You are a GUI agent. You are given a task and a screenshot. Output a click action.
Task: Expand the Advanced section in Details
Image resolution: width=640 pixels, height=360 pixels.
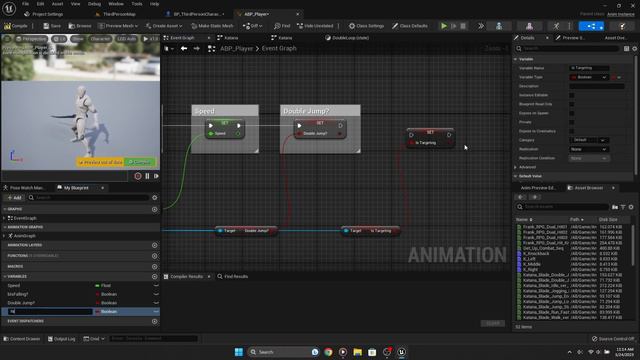point(516,167)
